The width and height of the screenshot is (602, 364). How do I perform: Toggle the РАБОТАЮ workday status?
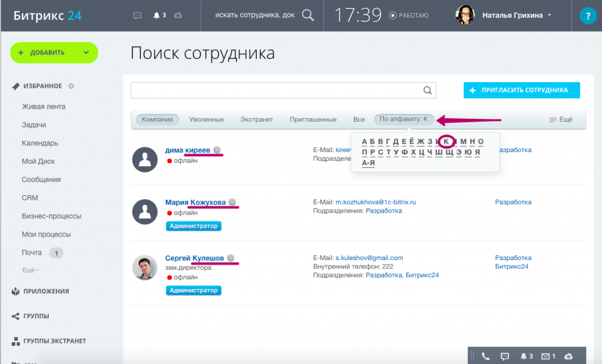(x=409, y=15)
